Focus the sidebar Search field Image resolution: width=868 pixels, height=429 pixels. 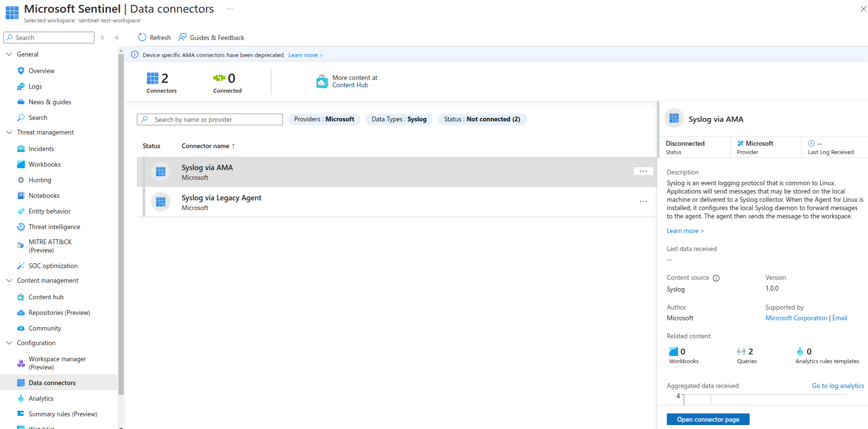click(49, 38)
